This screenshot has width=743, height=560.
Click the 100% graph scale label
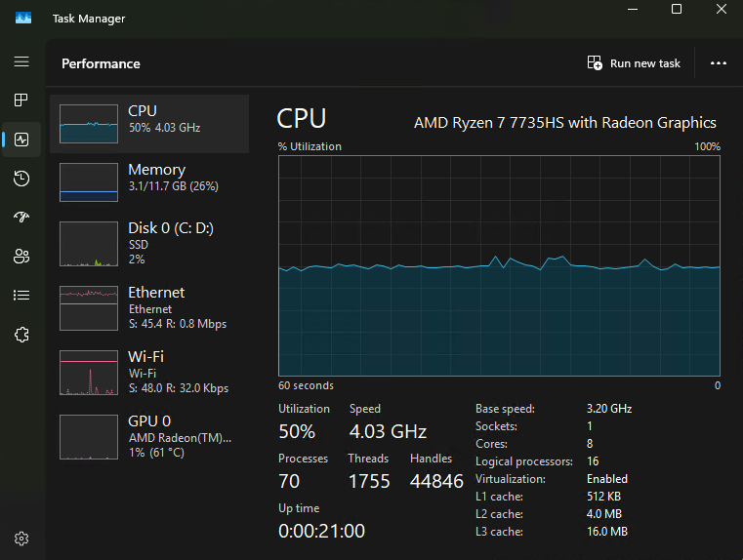[708, 146]
